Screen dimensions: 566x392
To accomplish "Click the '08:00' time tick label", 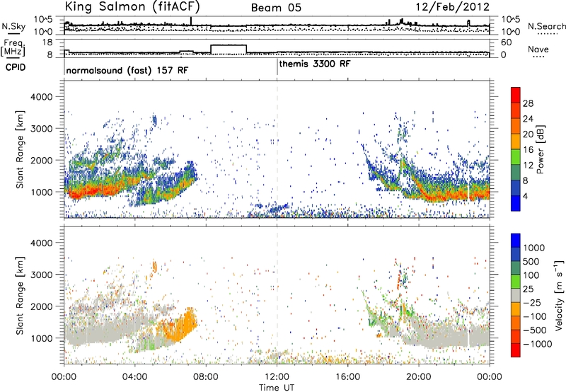I will tap(206, 377).
